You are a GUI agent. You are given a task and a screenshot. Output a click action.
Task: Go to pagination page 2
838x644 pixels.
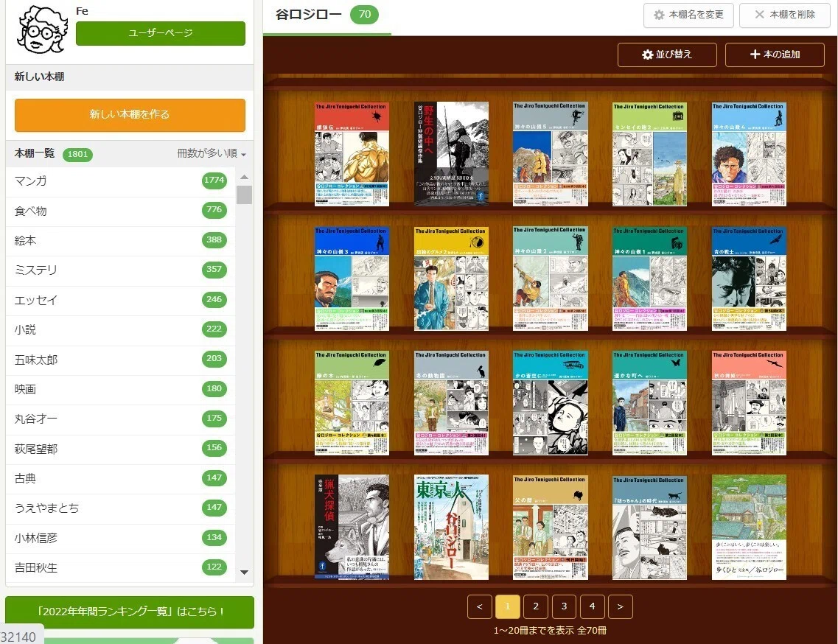pyautogui.click(x=536, y=606)
